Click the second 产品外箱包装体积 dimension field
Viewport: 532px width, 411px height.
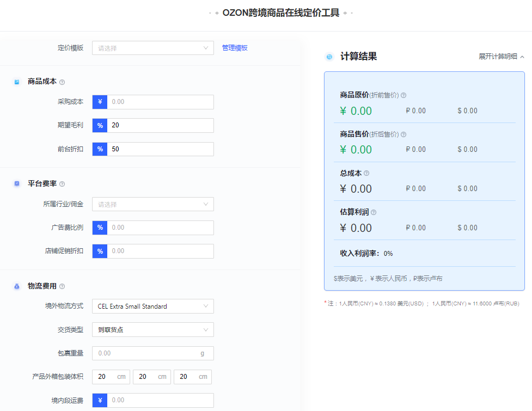coord(152,377)
